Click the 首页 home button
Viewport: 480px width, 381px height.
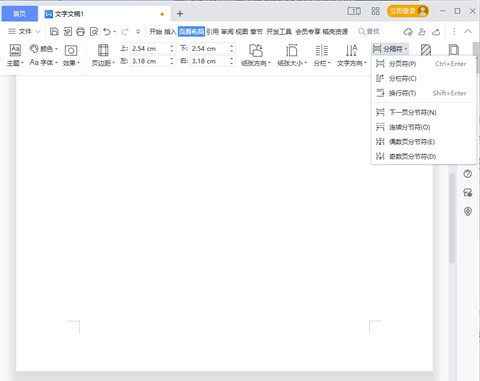(20, 14)
